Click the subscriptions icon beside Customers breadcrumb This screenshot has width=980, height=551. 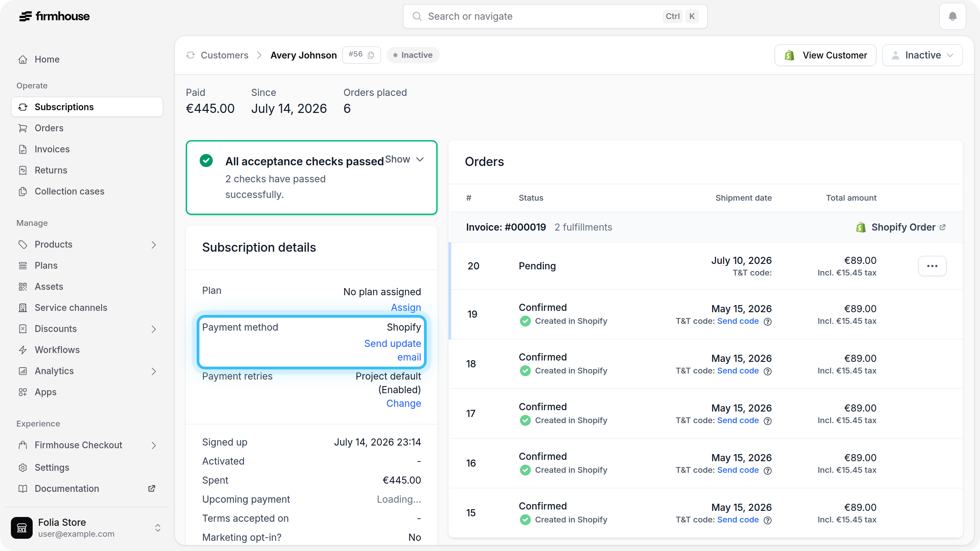coord(191,55)
